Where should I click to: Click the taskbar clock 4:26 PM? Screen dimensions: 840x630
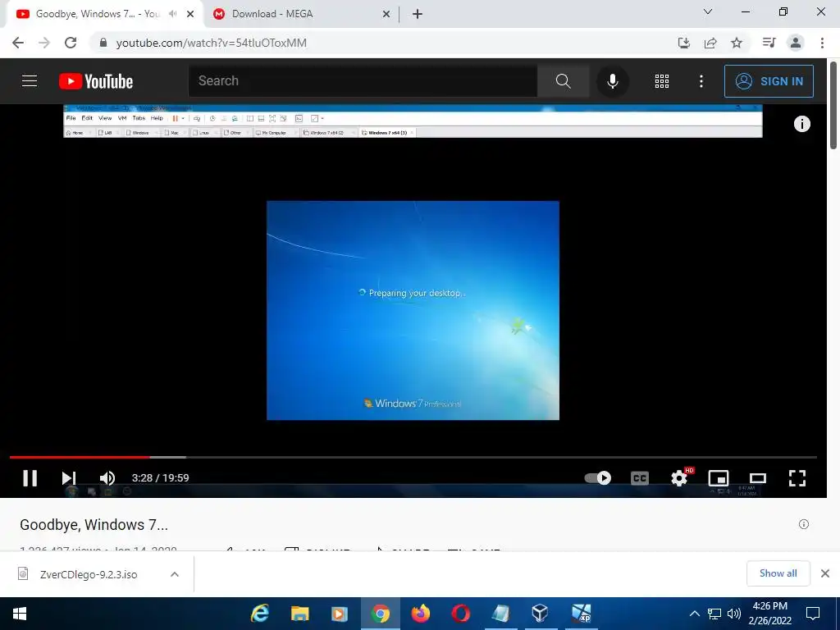(x=769, y=606)
